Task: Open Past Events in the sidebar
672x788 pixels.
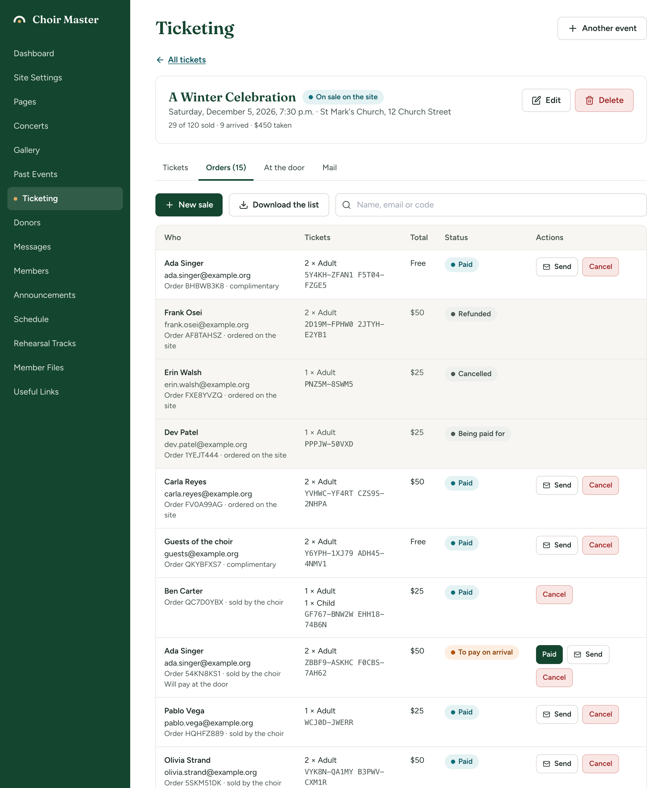Action: (x=65, y=174)
